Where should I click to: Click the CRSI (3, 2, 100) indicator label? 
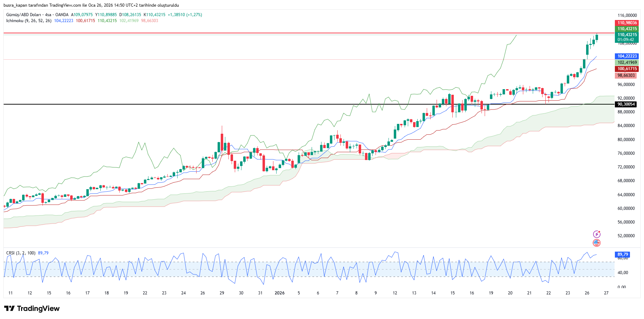click(21, 253)
